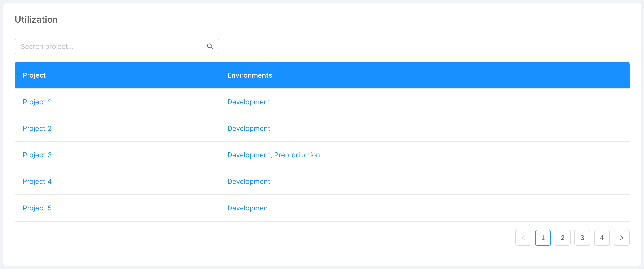Screen dimensions: 644x269
Task: Click the Project column header
Action: [x=34, y=75]
